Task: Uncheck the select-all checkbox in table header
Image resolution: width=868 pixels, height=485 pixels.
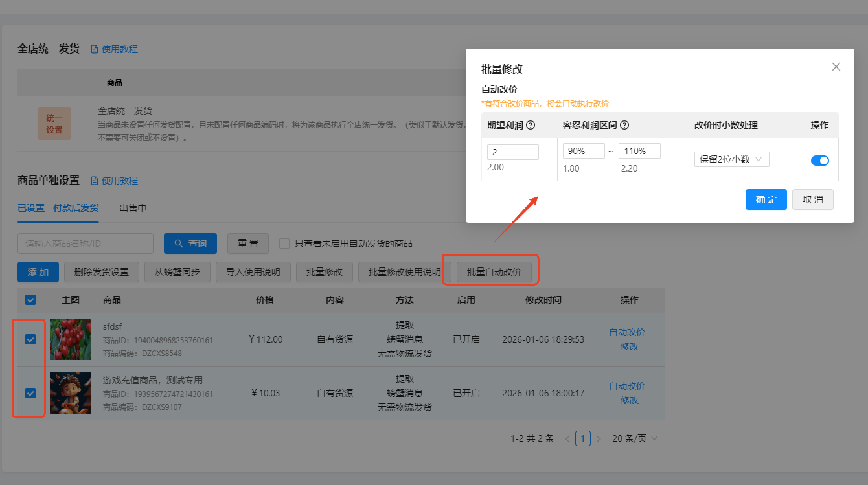Action: [x=30, y=300]
